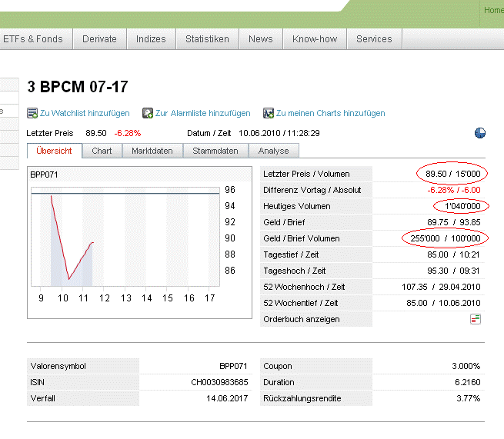Go to Statistiken in the navigation
Viewport: 504px width, 439px height.
click(x=207, y=39)
